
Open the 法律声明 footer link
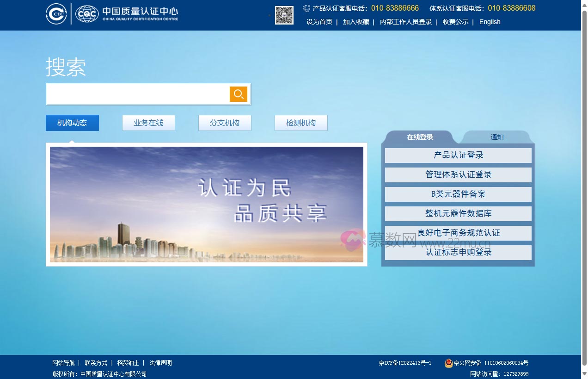pos(160,363)
